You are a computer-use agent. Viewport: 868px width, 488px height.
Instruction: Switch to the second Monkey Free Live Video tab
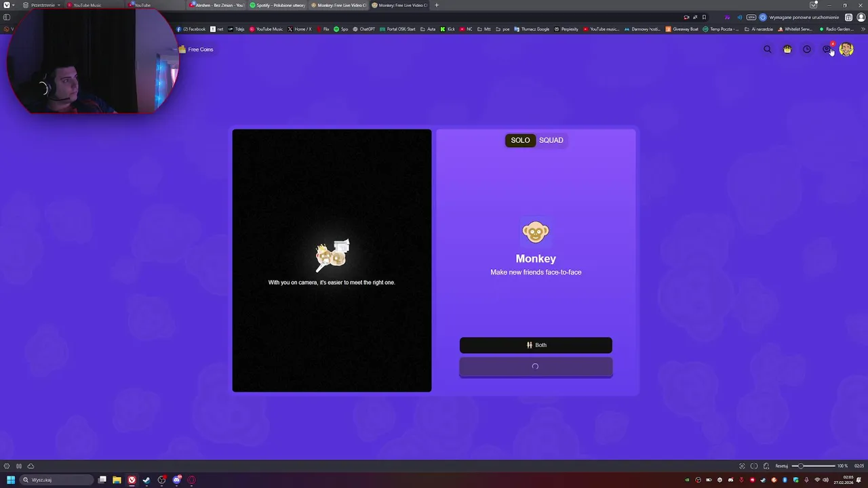coord(400,5)
